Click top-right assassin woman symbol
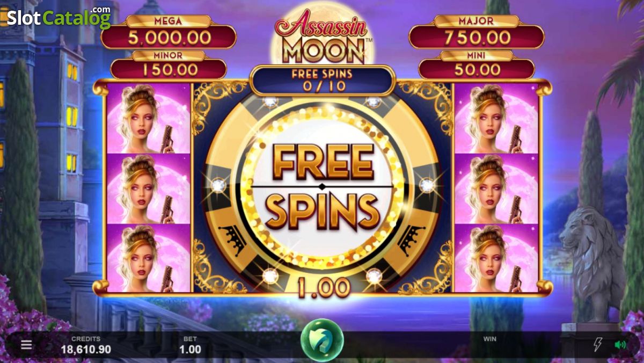This screenshot has height=363, width=644. (496, 118)
